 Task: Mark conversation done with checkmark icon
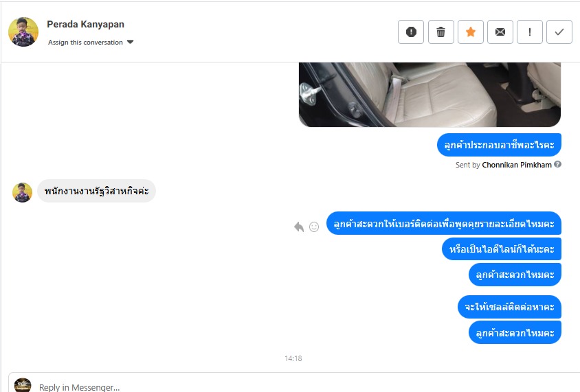pyautogui.click(x=559, y=32)
